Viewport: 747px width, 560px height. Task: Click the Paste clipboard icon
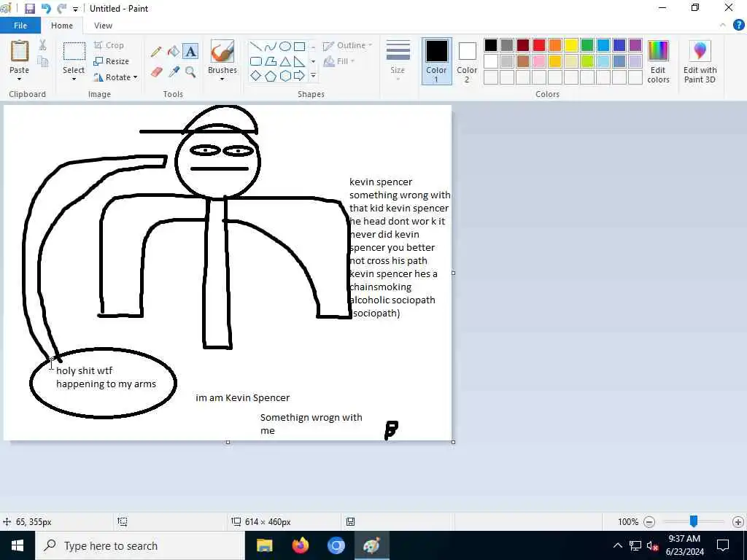coord(20,52)
